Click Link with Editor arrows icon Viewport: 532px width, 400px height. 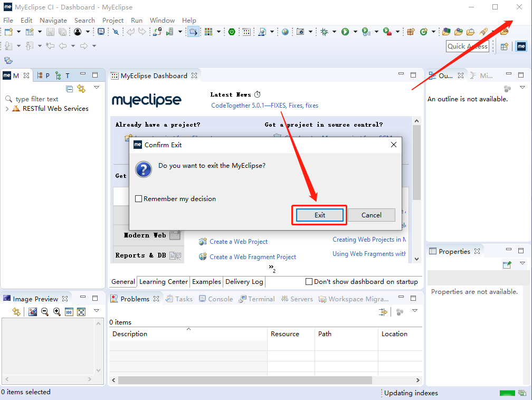(x=81, y=89)
